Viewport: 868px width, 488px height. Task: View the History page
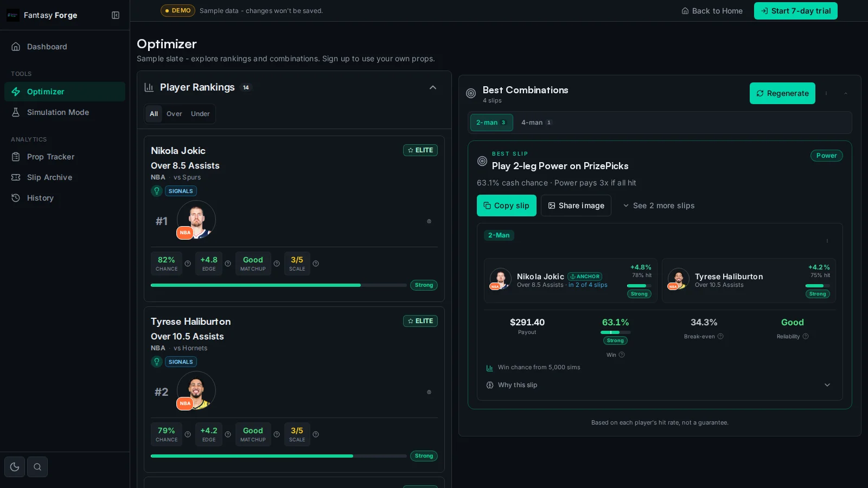click(65, 198)
